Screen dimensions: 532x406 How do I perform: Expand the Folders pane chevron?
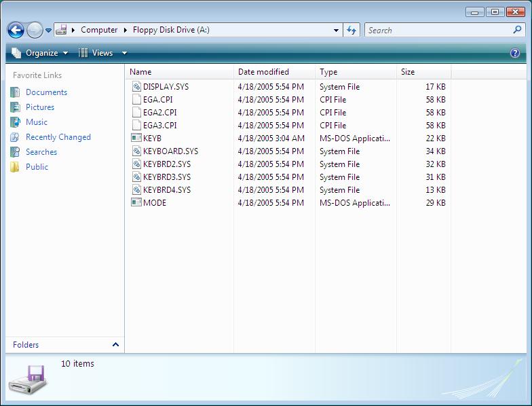[115, 345]
